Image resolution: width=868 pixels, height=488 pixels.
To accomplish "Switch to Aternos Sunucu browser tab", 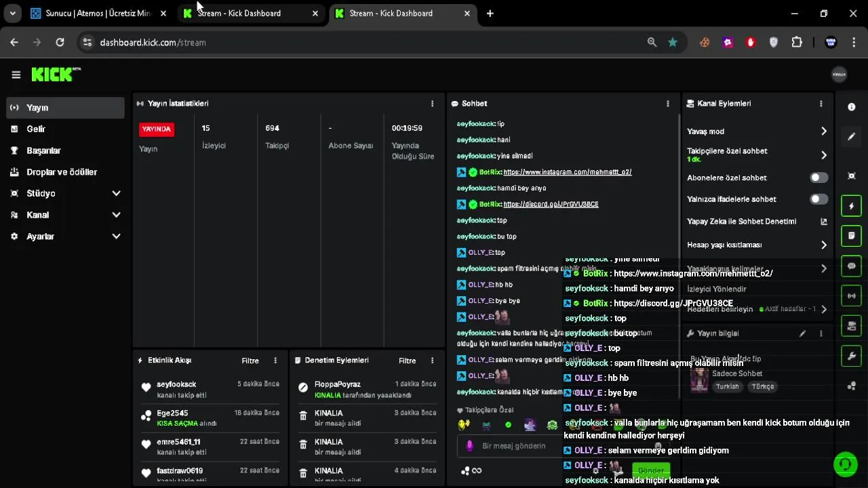I will pos(98,14).
